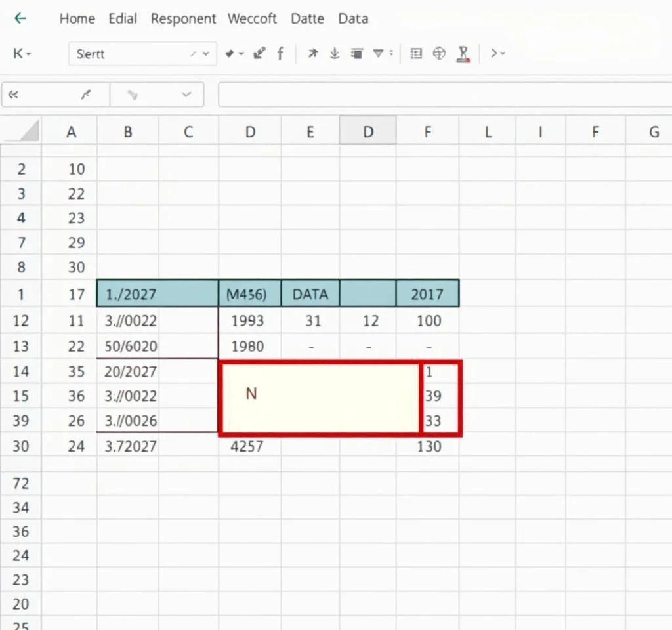Viewport: 672px width, 630px height.
Task: Expand the K dropdown in toolbar
Action: pyautogui.click(x=22, y=54)
